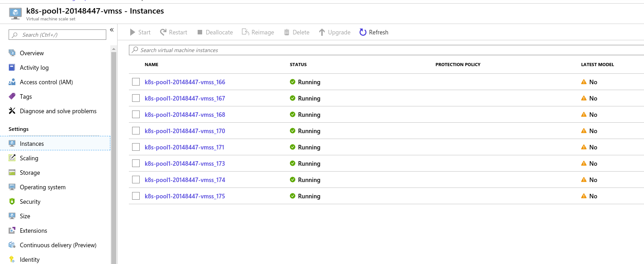Click the Operating system monitor icon
This screenshot has width=644, height=264.
[12, 187]
